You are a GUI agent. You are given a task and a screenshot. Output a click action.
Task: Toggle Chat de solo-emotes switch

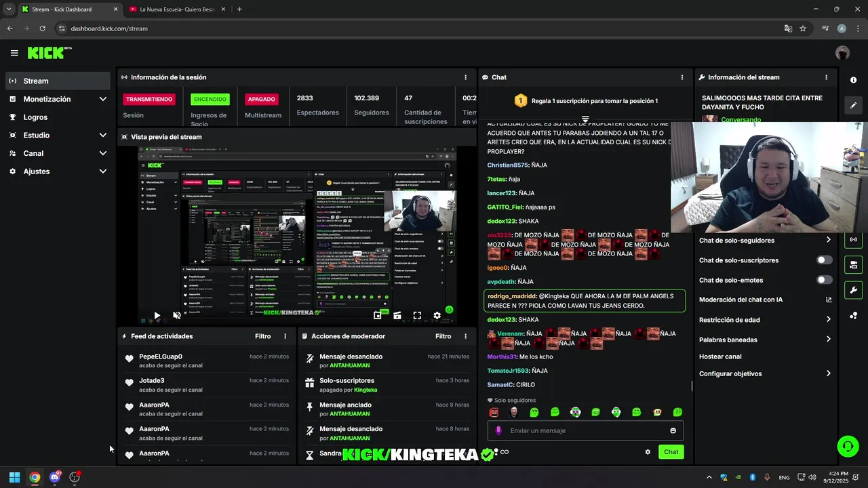tap(825, 280)
